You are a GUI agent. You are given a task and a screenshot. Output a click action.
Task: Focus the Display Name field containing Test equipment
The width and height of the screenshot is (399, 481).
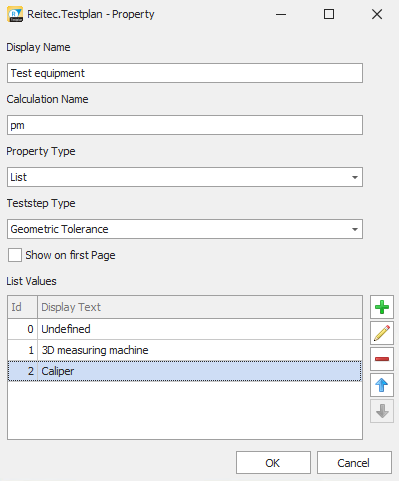tap(185, 73)
